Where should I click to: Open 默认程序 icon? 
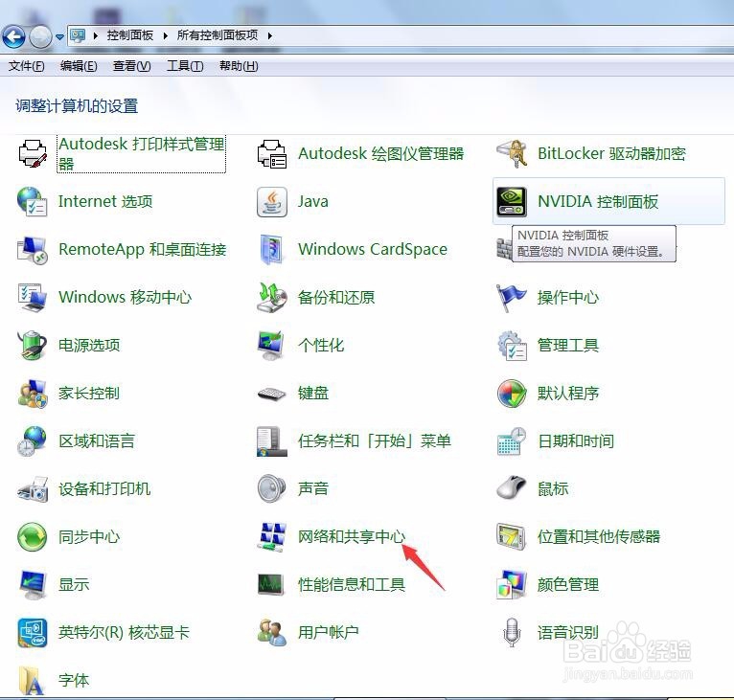coord(512,394)
